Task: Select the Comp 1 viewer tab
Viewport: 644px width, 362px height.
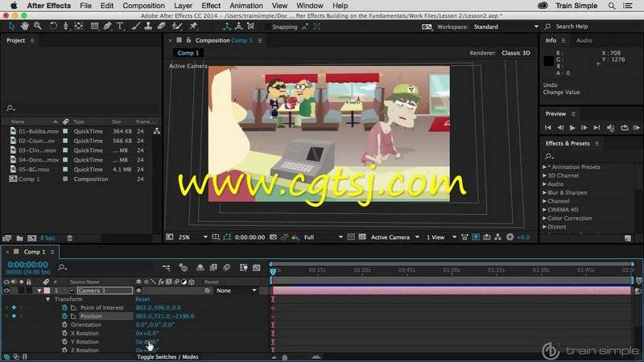Action: click(188, 53)
